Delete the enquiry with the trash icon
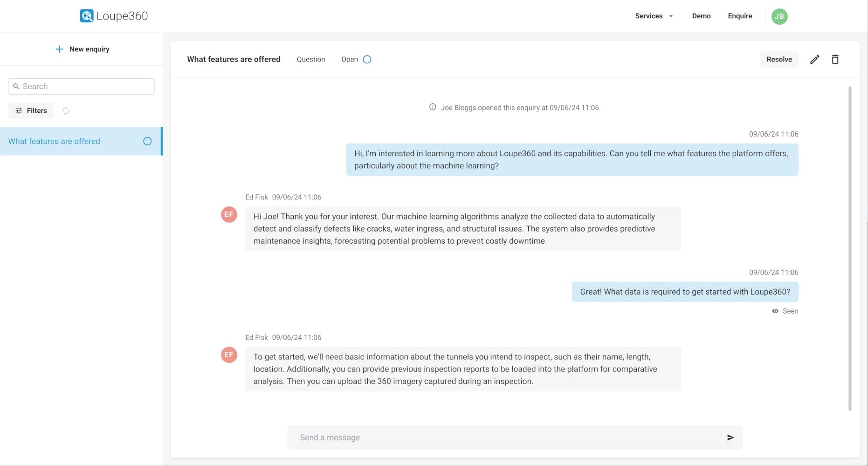The width and height of the screenshot is (868, 466). point(835,59)
